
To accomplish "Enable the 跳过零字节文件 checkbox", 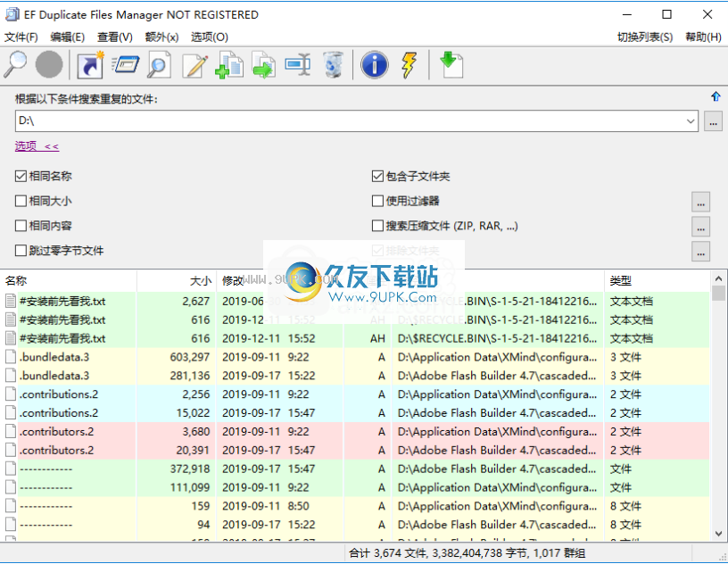I will 21,251.
